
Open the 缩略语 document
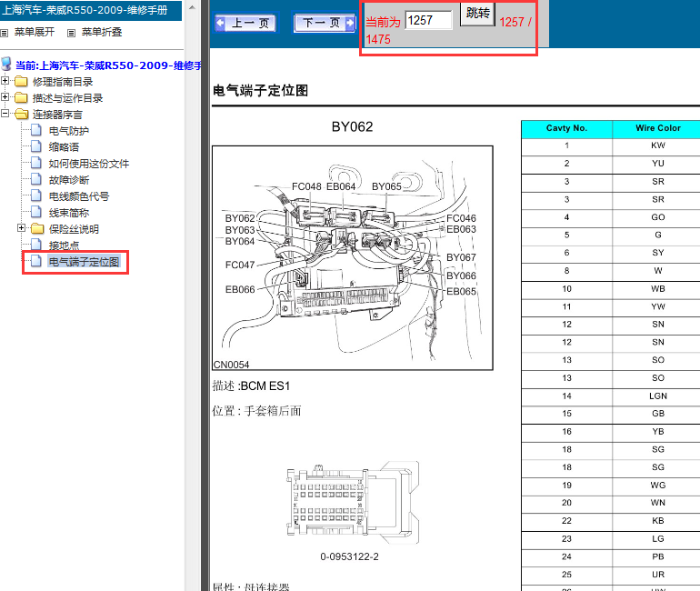(64, 147)
